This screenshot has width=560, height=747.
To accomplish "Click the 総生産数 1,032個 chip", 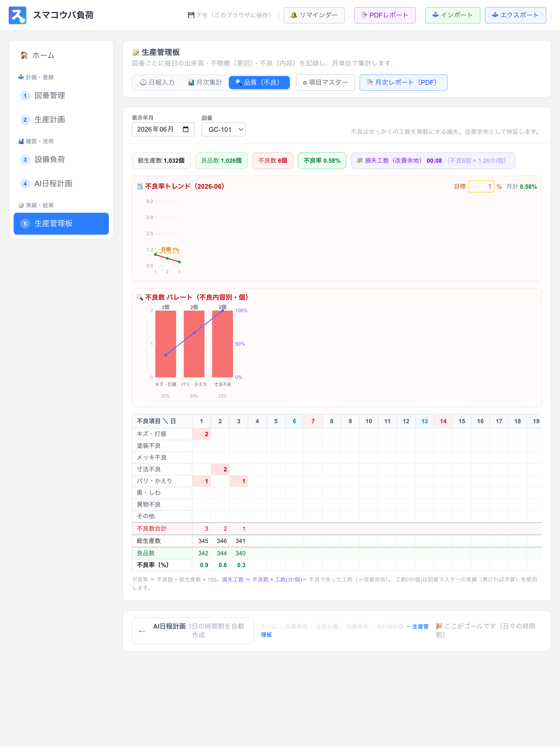I will pos(161,161).
